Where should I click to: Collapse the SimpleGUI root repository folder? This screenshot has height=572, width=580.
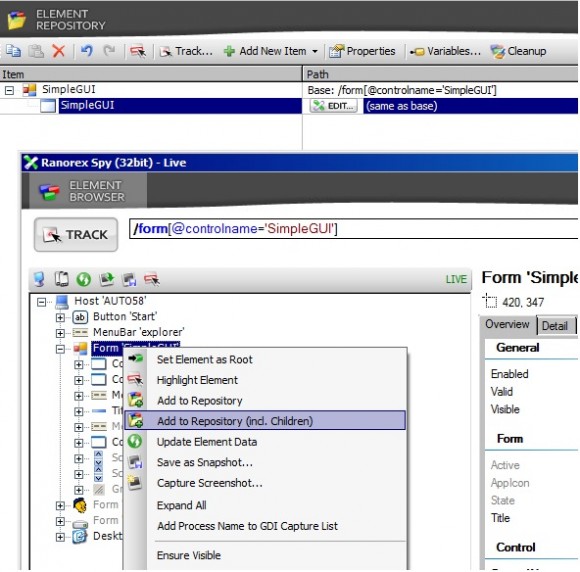click(9, 90)
